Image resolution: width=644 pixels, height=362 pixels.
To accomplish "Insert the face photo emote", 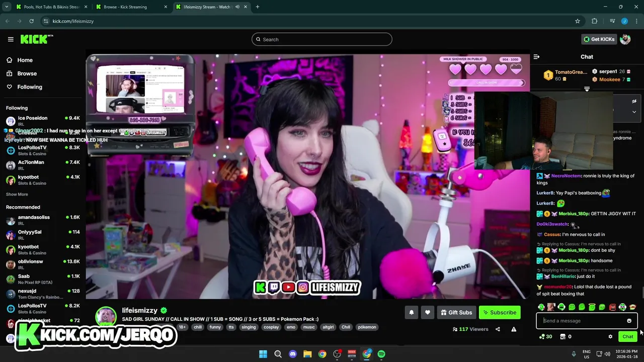I will click(551, 307).
